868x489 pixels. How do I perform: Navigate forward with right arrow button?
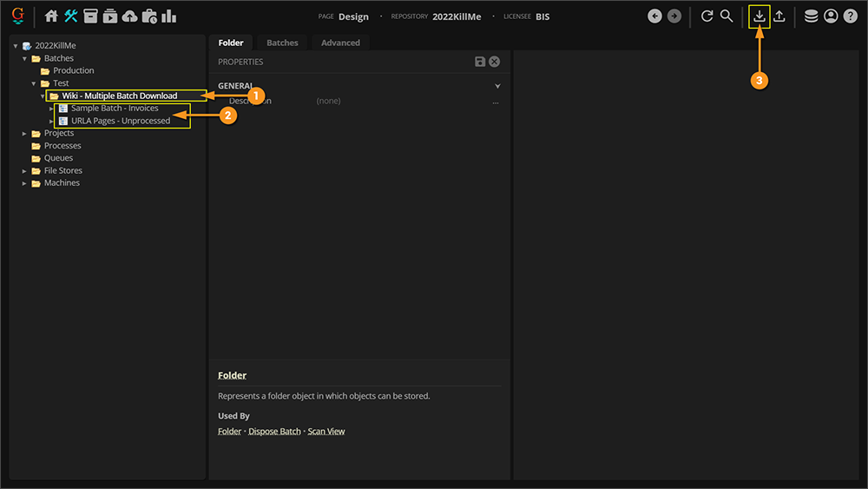coord(674,16)
